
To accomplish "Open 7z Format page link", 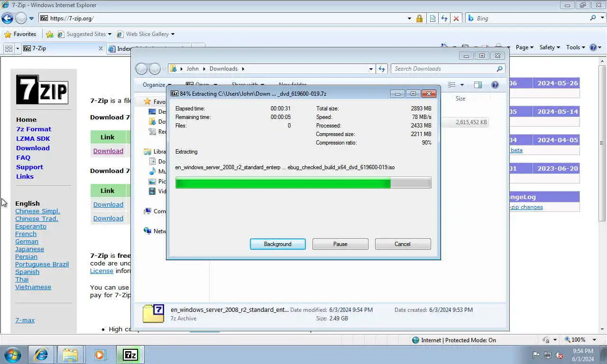I will click(34, 129).
